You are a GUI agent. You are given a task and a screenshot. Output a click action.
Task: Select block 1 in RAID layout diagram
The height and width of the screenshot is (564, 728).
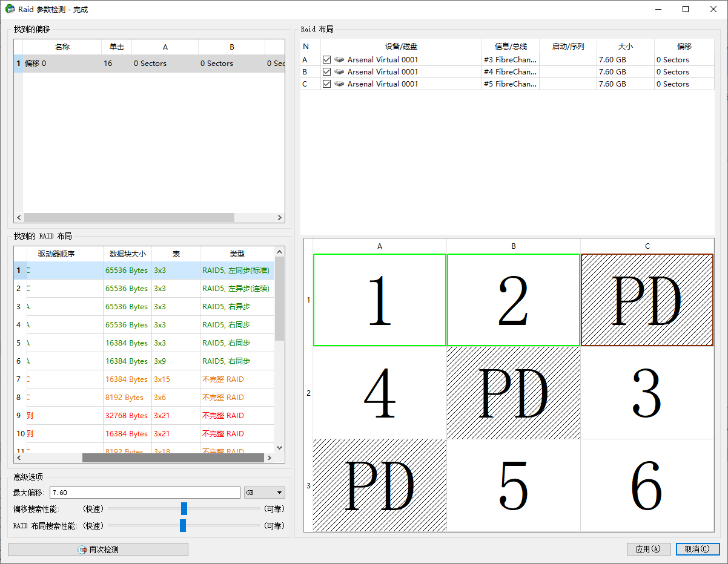[x=380, y=300]
